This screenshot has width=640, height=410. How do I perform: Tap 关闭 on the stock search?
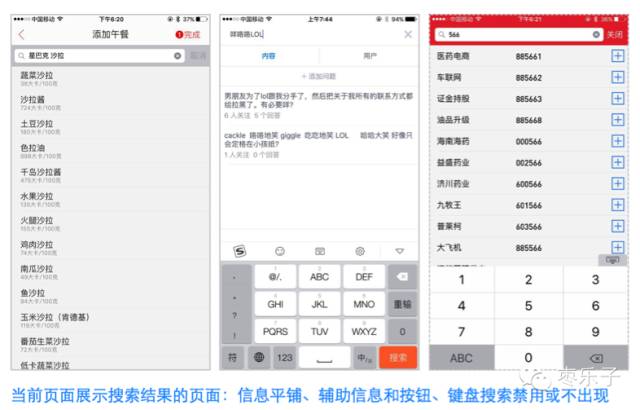(615, 35)
